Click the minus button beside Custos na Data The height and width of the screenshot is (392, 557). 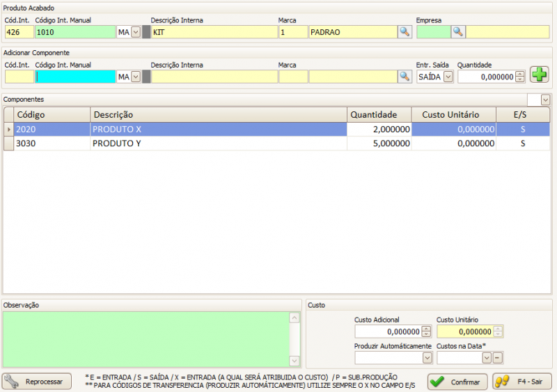(x=497, y=358)
